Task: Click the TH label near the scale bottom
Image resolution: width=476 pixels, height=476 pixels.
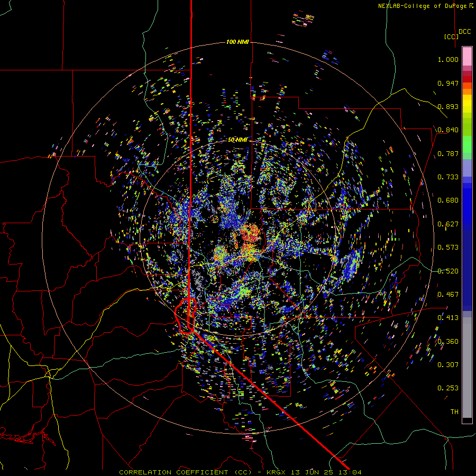Action: (454, 412)
